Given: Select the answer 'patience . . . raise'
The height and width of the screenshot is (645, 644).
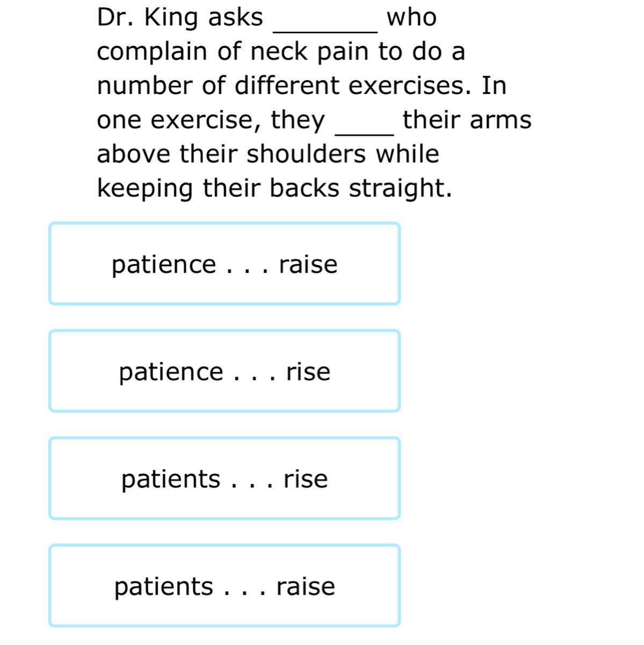Looking at the screenshot, I should click(x=225, y=263).
